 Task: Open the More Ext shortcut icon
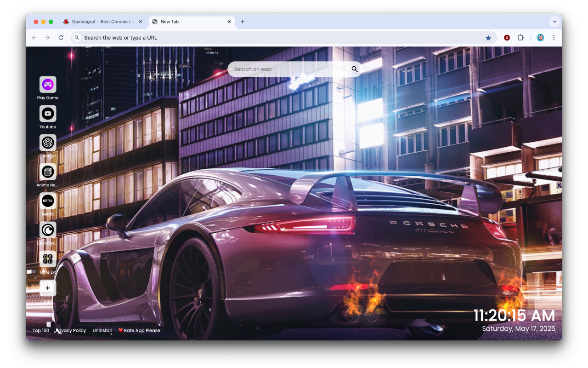tap(48, 259)
